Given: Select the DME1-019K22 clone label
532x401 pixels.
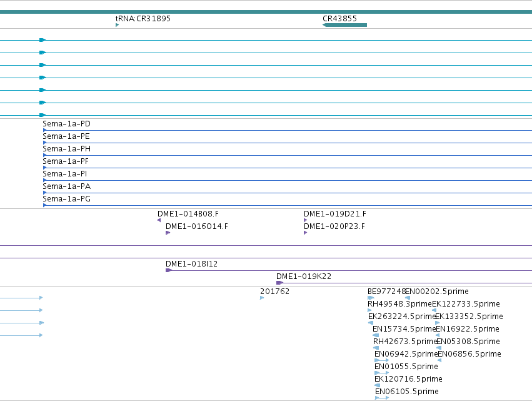Looking at the screenshot, I should coord(304,277).
